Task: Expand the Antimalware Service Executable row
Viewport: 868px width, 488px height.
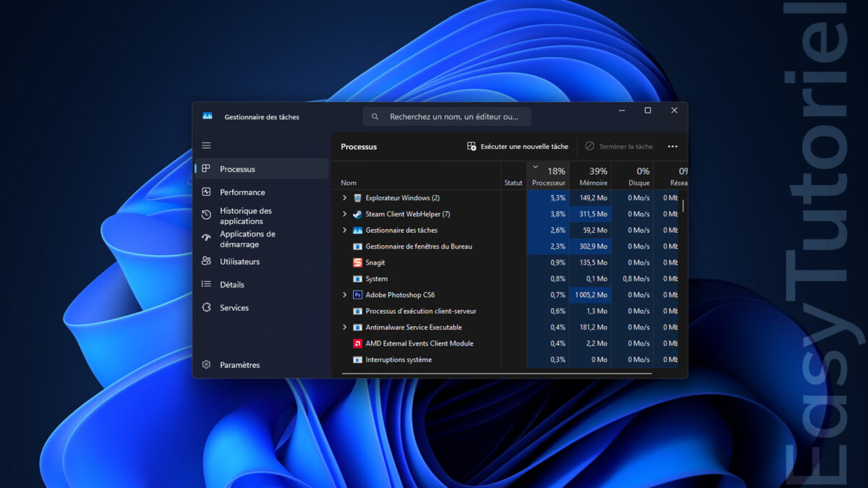Action: tap(344, 327)
